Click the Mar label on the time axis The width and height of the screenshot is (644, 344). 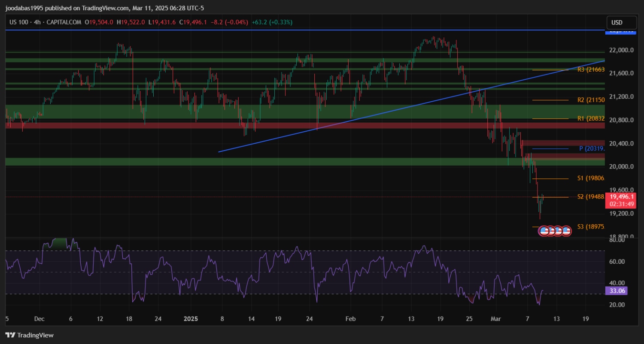pos(495,319)
